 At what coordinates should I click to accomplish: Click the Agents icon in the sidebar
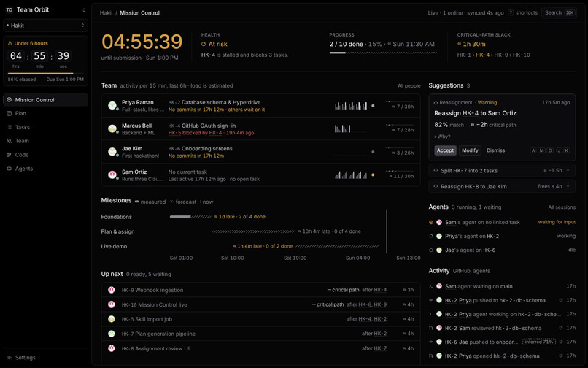pyautogui.click(x=9, y=169)
